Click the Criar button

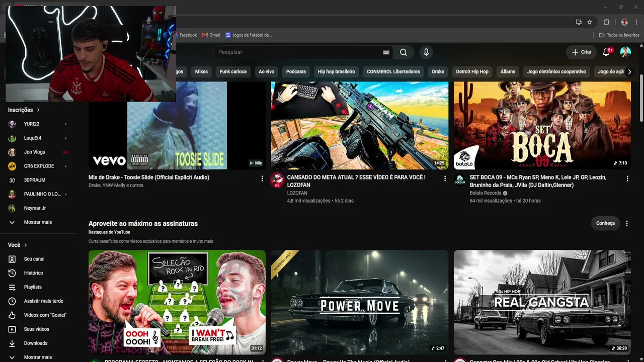[582, 52]
